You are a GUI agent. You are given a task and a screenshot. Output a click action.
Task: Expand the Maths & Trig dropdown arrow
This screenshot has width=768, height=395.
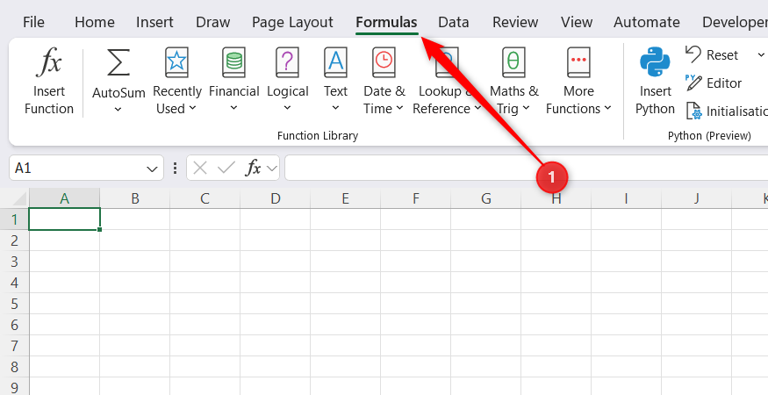(x=526, y=108)
